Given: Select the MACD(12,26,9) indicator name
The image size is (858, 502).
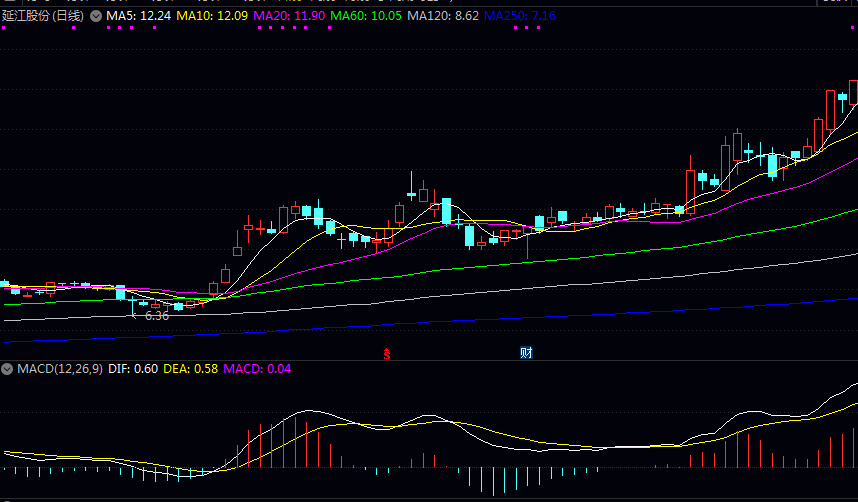Looking at the screenshot, I should coord(60,369).
